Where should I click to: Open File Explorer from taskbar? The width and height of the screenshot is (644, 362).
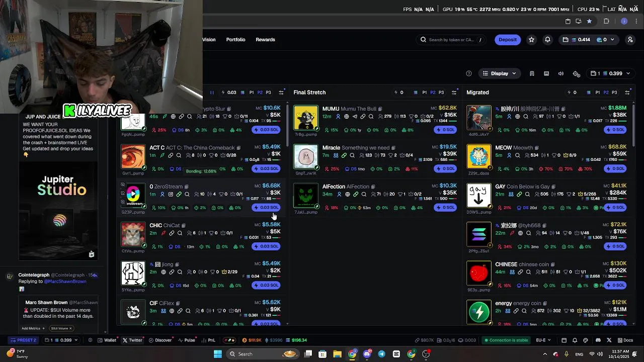point(337,354)
